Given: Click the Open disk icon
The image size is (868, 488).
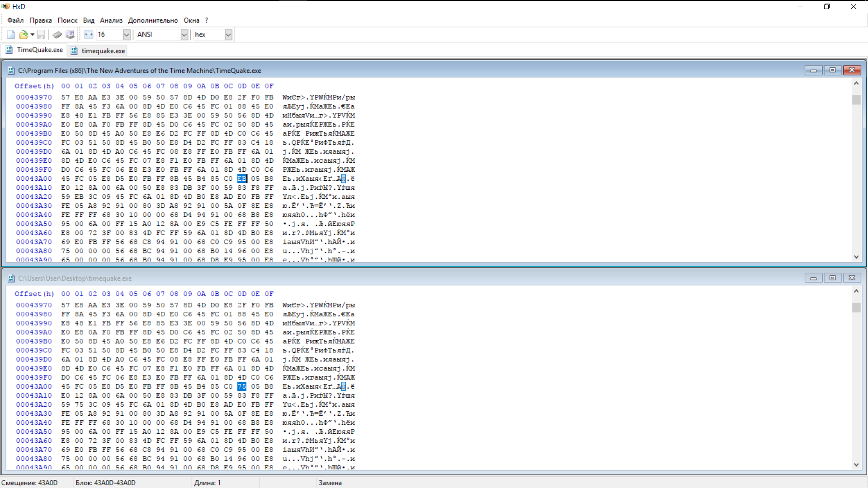Looking at the screenshot, I should [70, 35].
